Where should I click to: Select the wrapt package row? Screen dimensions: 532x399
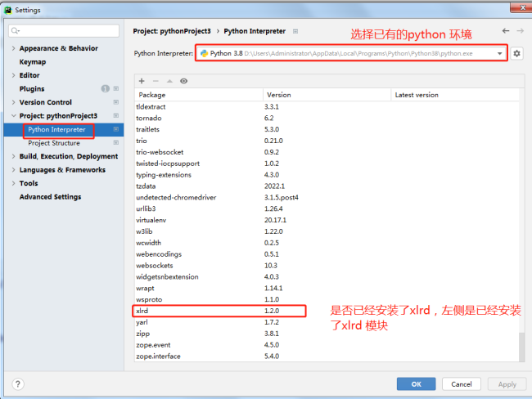[x=327, y=288]
